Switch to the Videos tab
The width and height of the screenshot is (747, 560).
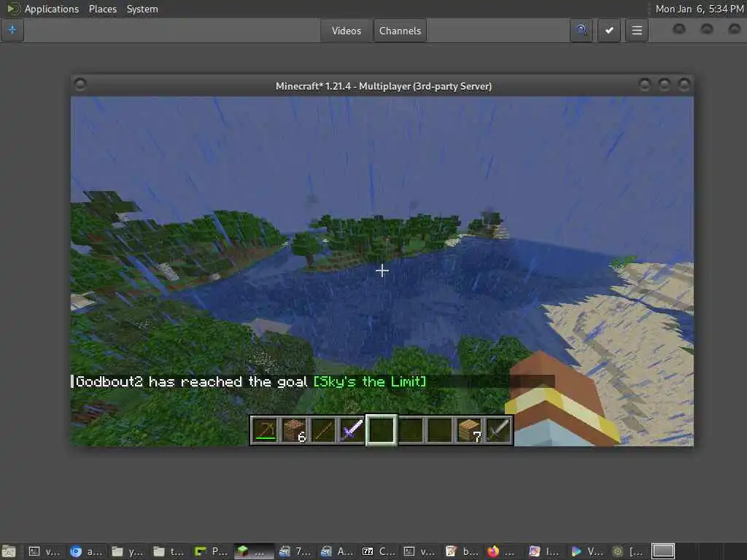click(x=347, y=31)
